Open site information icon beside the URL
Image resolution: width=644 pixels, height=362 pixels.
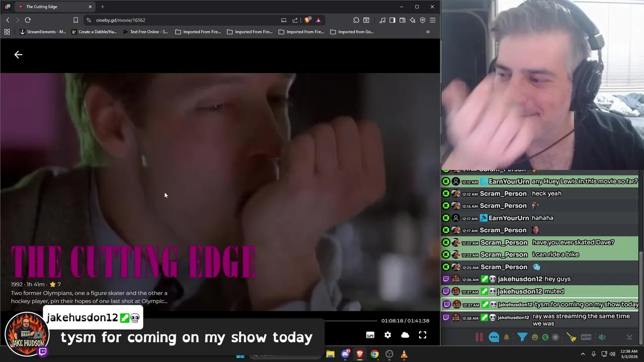[89, 20]
